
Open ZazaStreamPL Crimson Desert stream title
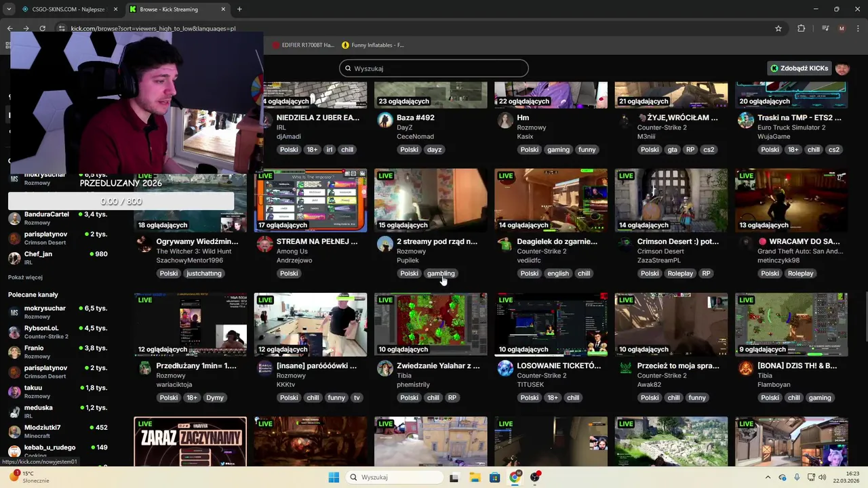pyautogui.click(x=678, y=241)
